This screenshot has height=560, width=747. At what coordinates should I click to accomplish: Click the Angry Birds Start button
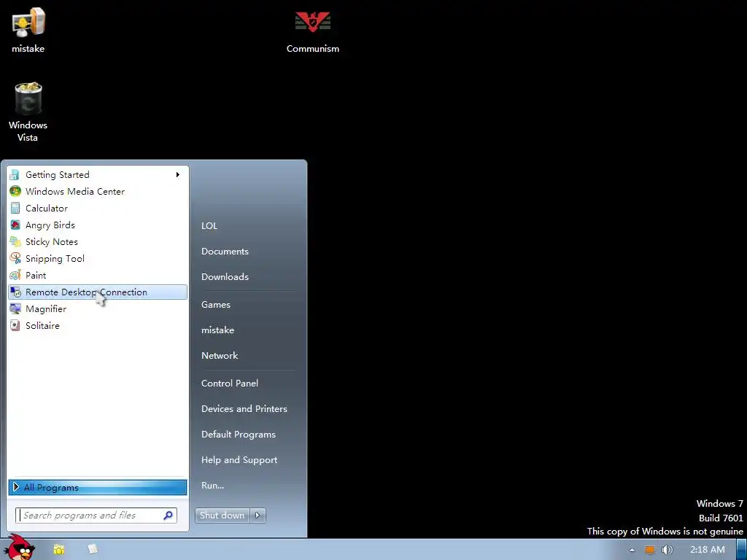[x=20, y=548]
